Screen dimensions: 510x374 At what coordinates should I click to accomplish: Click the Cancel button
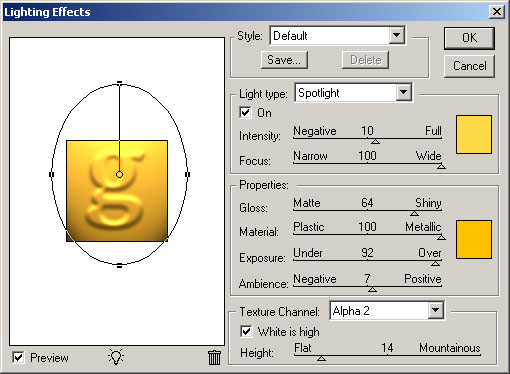click(469, 66)
